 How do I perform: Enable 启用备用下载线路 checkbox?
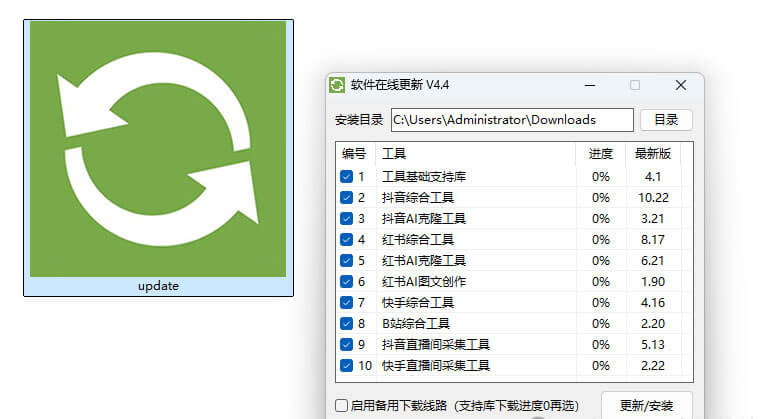[x=342, y=406]
